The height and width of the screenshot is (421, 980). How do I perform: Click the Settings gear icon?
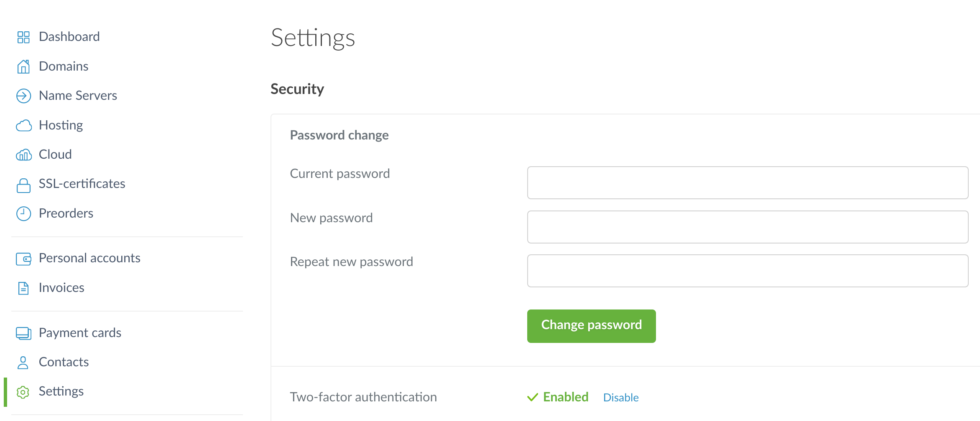[23, 392]
